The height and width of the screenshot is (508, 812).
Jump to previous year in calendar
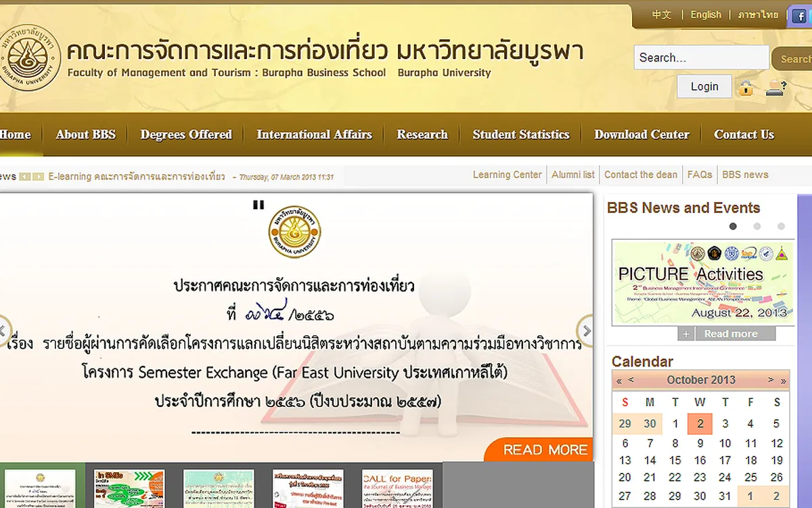(x=619, y=381)
